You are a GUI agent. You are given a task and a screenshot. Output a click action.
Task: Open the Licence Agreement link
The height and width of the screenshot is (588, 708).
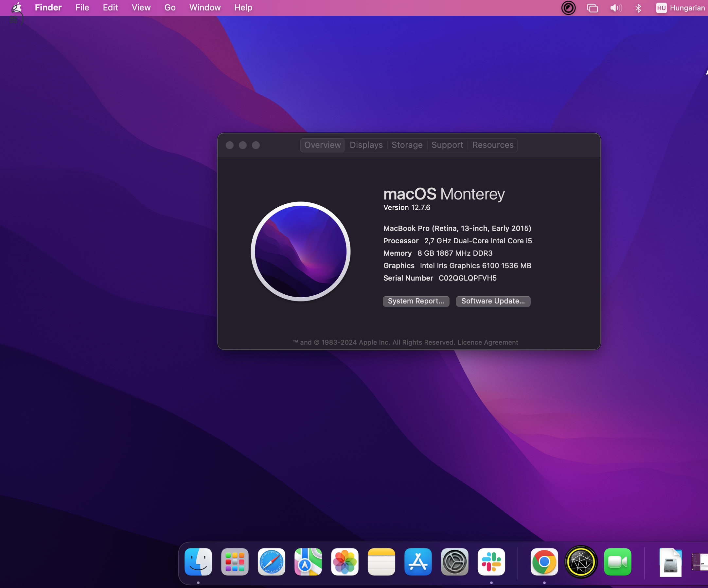pyautogui.click(x=488, y=342)
